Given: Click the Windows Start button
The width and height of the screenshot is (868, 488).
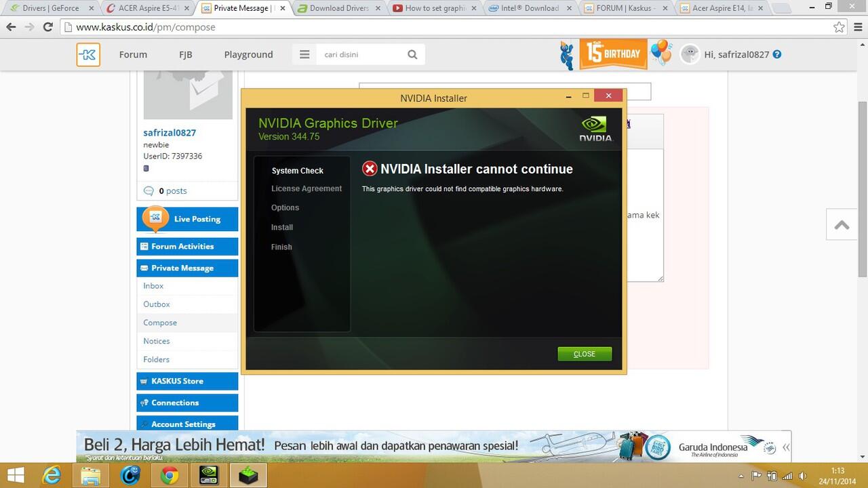Looking at the screenshot, I should [x=16, y=476].
